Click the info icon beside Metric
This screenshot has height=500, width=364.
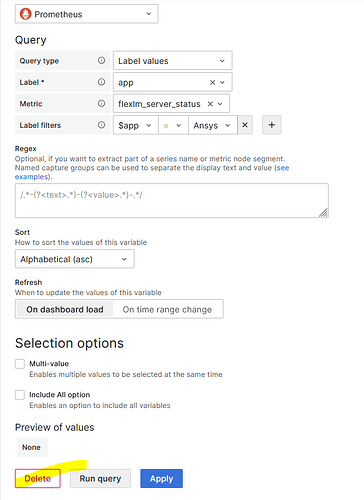click(x=101, y=104)
